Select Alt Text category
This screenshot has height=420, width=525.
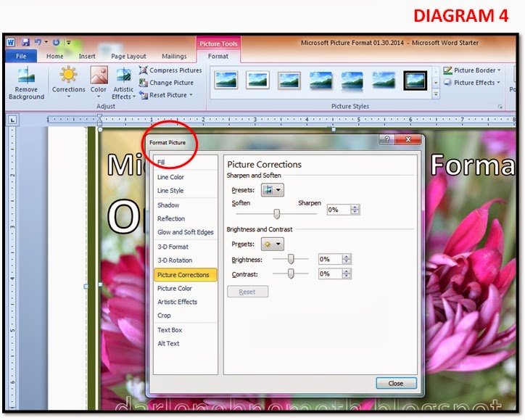(185, 344)
